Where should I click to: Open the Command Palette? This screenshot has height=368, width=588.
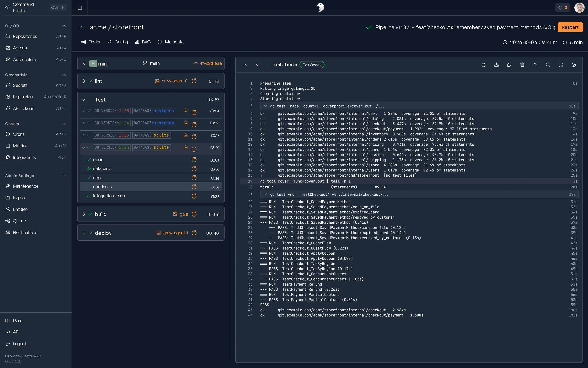tap(36, 8)
